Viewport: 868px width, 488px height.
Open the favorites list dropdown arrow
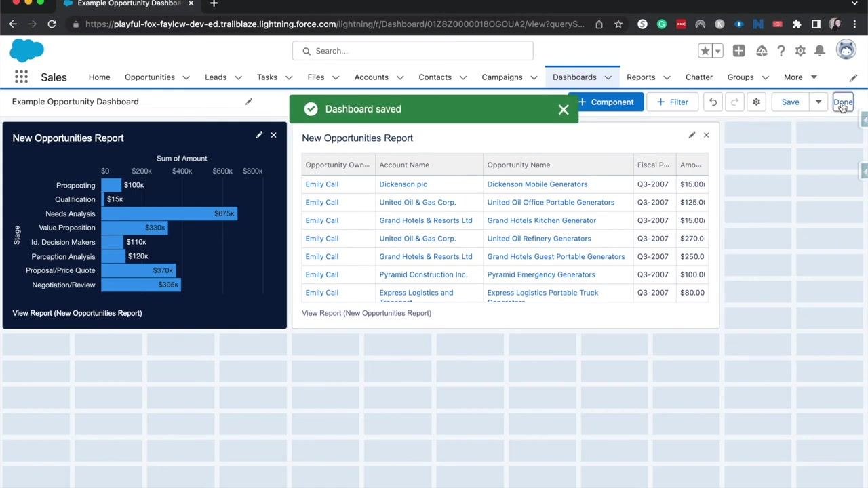[717, 51]
